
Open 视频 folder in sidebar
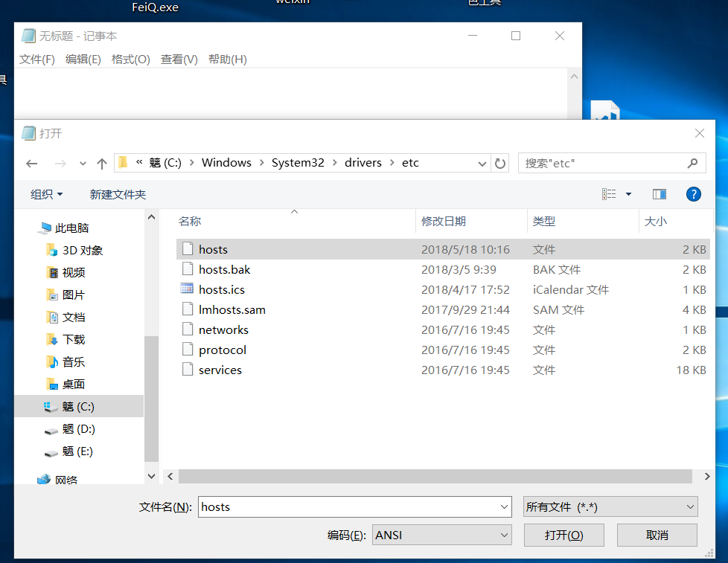coord(66,273)
